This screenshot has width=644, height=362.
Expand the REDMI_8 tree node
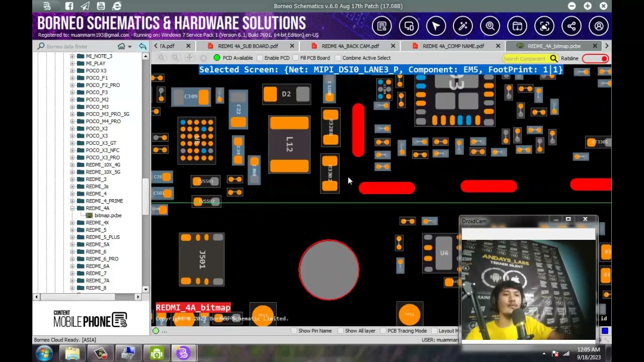72,288
